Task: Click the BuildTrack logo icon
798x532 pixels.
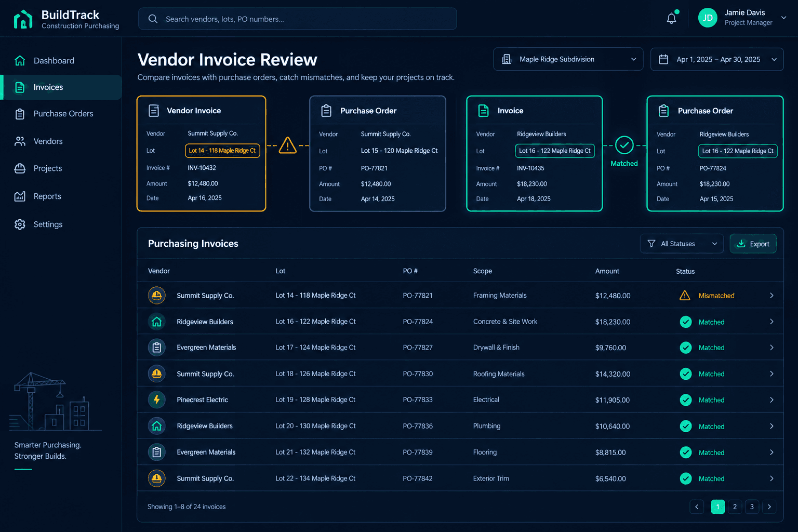Action: [23, 19]
